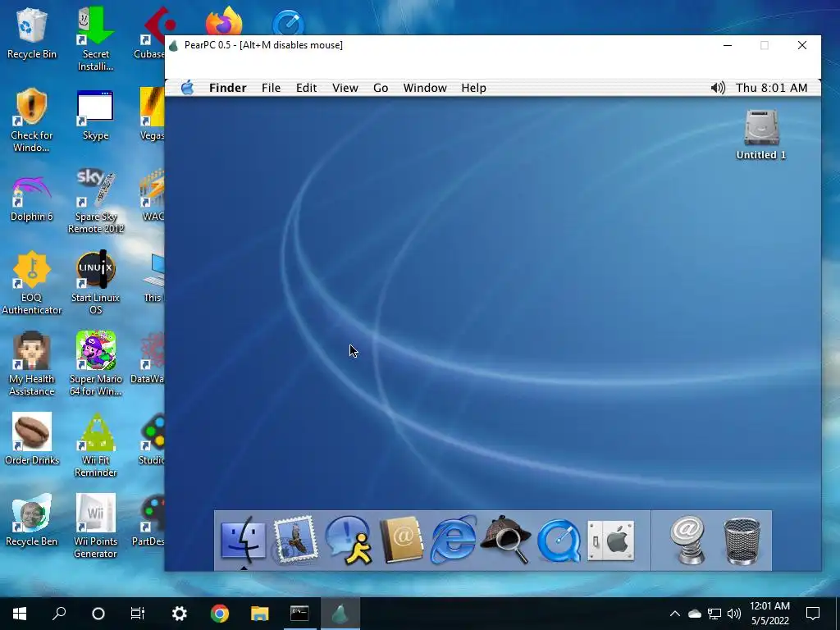
Task: Open the Apple menu
Action: coord(187,88)
